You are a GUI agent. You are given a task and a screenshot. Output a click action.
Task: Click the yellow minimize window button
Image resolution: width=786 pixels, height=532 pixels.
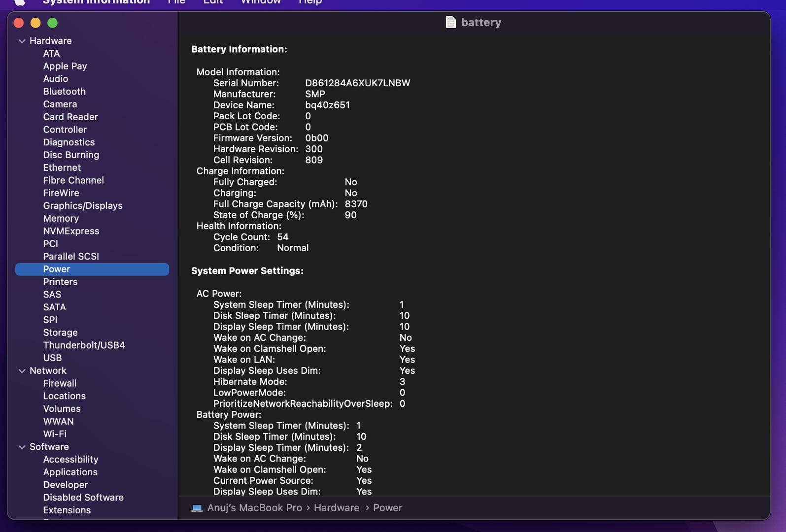click(35, 23)
